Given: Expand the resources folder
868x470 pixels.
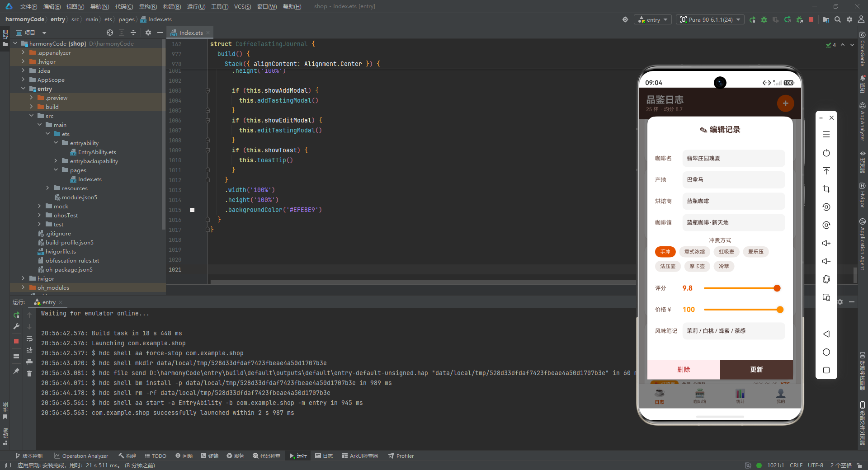Looking at the screenshot, I should (x=47, y=188).
